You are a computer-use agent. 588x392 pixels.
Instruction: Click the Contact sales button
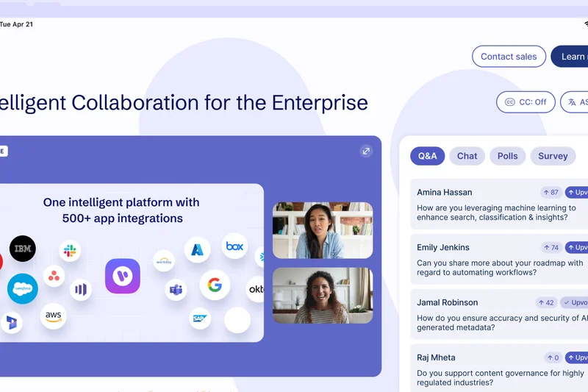[509, 57]
